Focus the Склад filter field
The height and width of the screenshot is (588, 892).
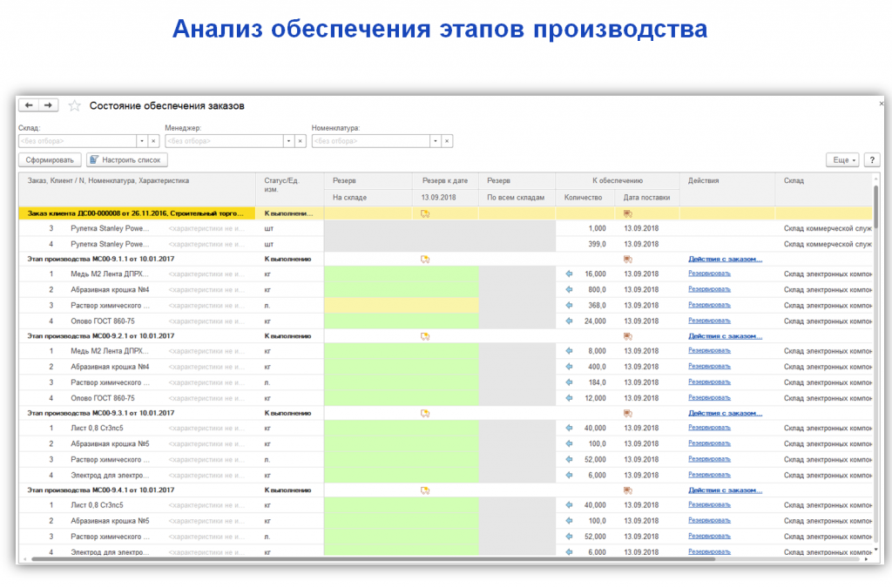pos(78,141)
